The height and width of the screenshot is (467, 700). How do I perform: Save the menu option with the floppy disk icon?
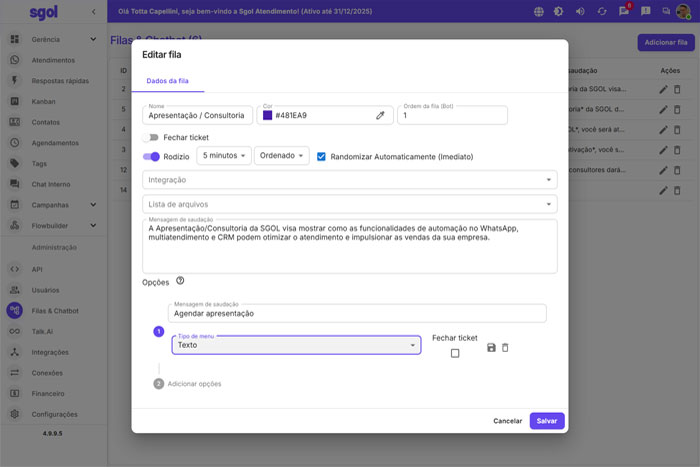(x=491, y=347)
